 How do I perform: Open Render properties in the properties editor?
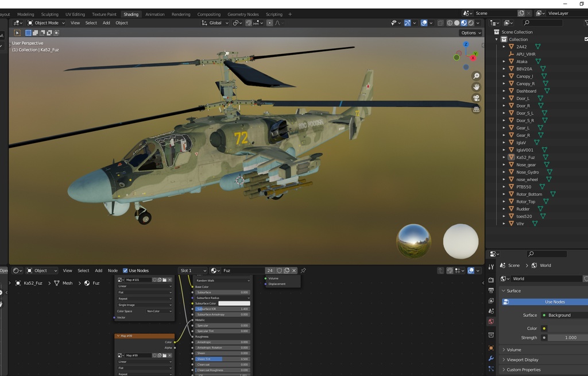click(x=492, y=279)
